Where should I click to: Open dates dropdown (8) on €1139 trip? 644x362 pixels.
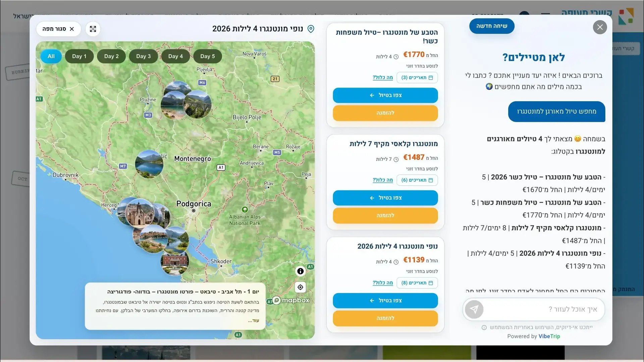[417, 283]
